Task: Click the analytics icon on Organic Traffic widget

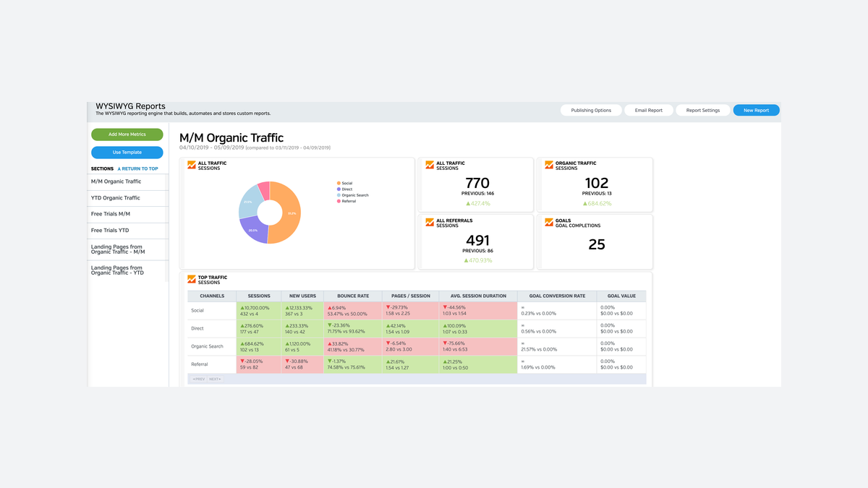Action: tap(549, 166)
